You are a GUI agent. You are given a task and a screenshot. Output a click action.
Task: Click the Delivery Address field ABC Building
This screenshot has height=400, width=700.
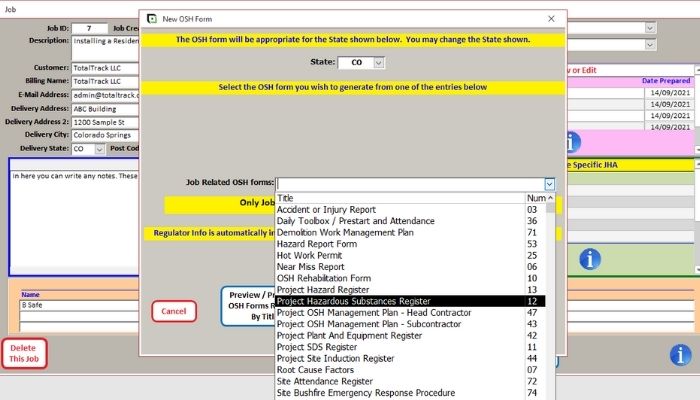[x=105, y=109]
